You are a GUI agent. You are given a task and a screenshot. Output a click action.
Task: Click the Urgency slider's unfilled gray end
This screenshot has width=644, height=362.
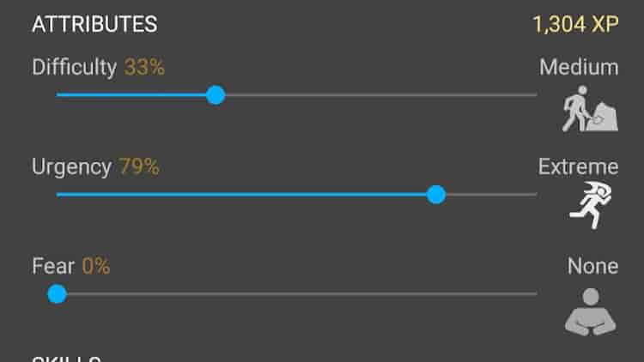(491, 195)
